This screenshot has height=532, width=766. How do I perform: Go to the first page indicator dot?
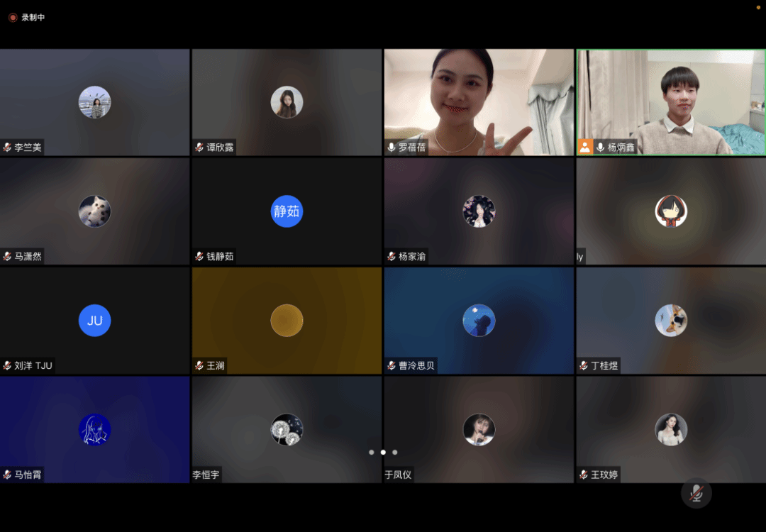click(x=371, y=452)
